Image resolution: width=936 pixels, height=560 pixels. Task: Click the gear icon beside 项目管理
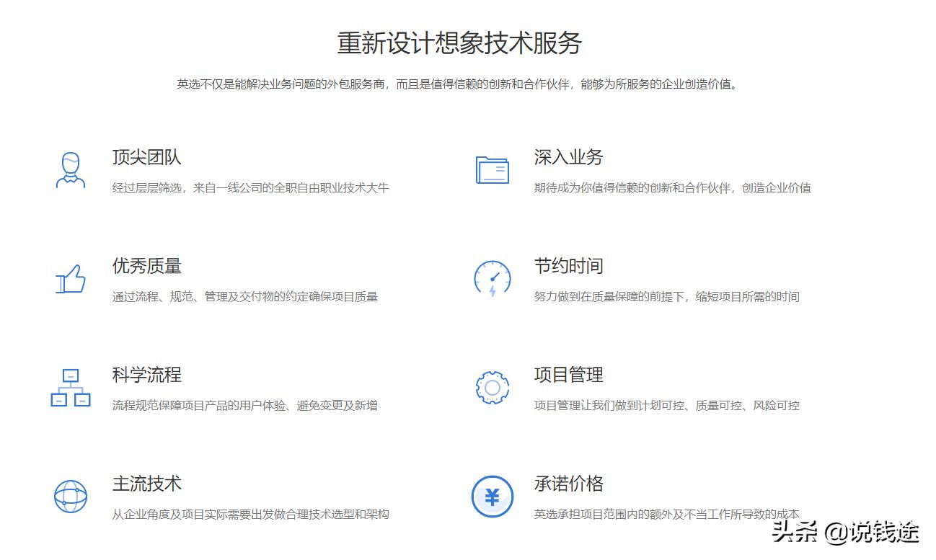click(493, 388)
